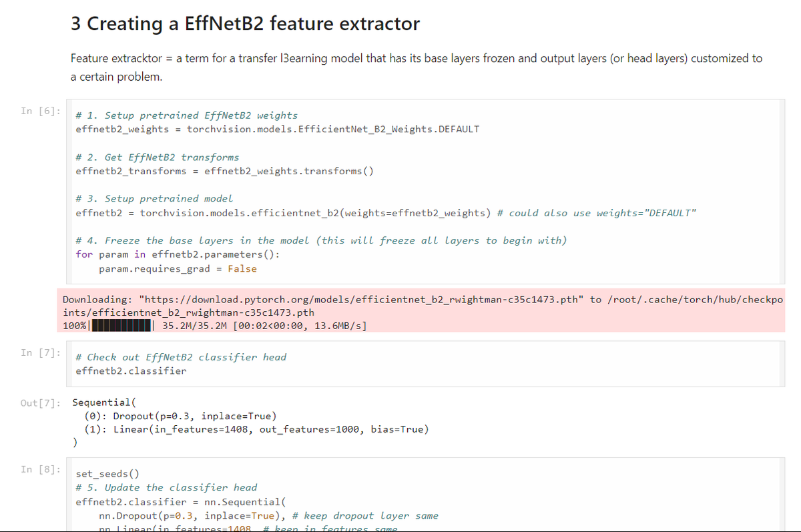Select the "Feature extracktor" description paragraph
This screenshot has height=532, width=801.
point(416,67)
